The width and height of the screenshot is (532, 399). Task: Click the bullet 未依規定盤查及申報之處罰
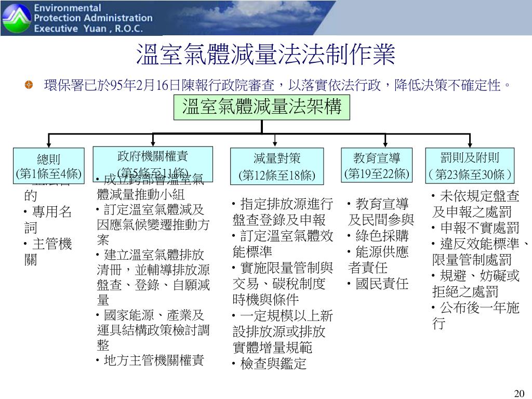tap(476, 204)
